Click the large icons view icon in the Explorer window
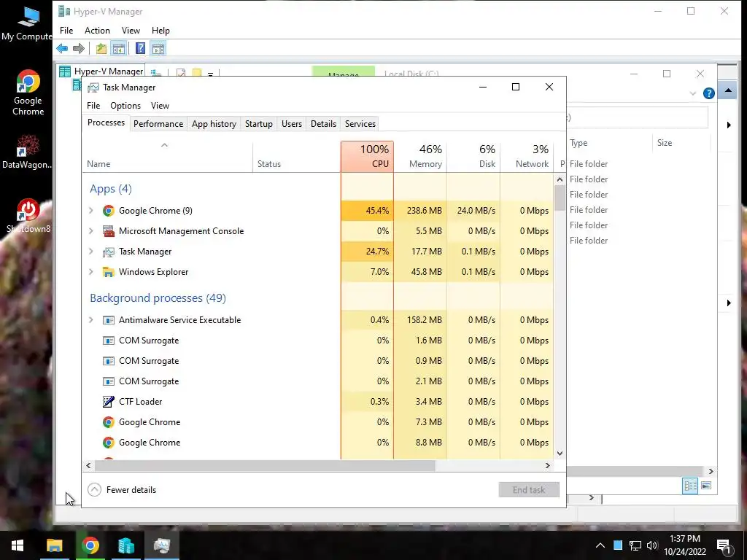The height and width of the screenshot is (560, 747). [x=706, y=486]
